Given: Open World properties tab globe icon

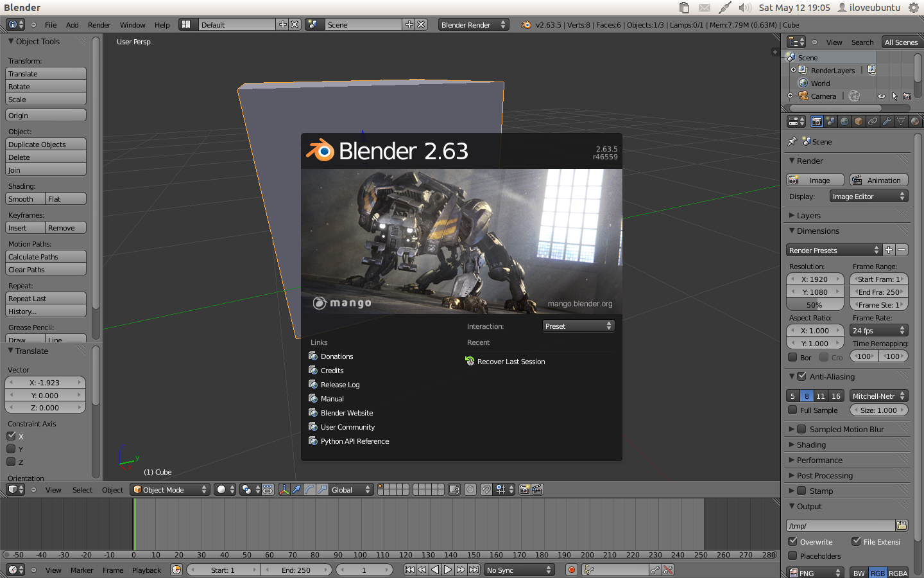Looking at the screenshot, I should click(845, 121).
